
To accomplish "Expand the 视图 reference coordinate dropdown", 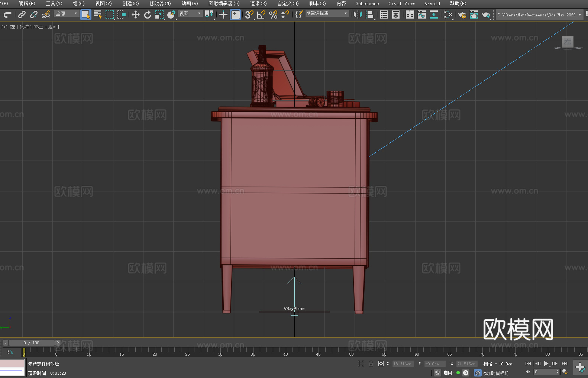I will pos(190,13).
